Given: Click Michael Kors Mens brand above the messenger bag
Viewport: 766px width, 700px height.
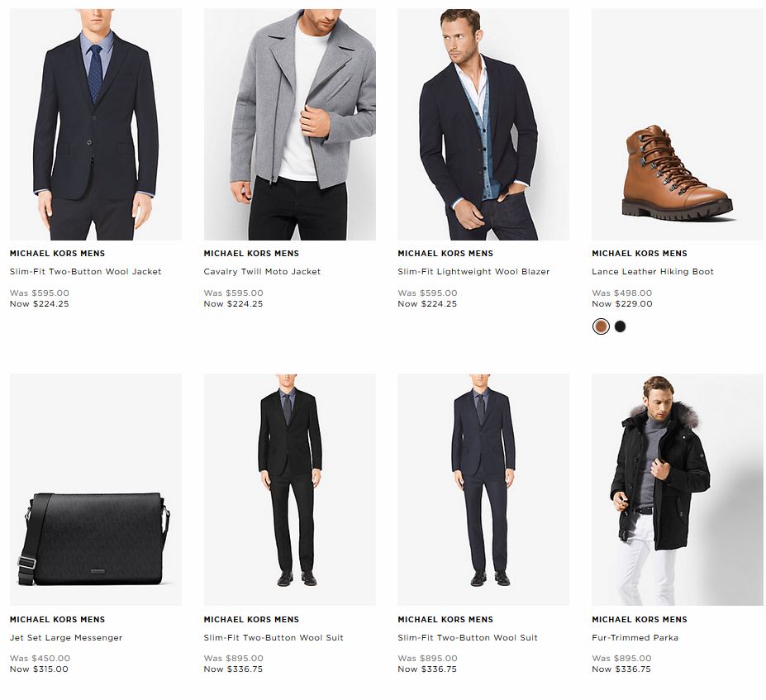Looking at the screenshot, I should [x=57, y=619].
